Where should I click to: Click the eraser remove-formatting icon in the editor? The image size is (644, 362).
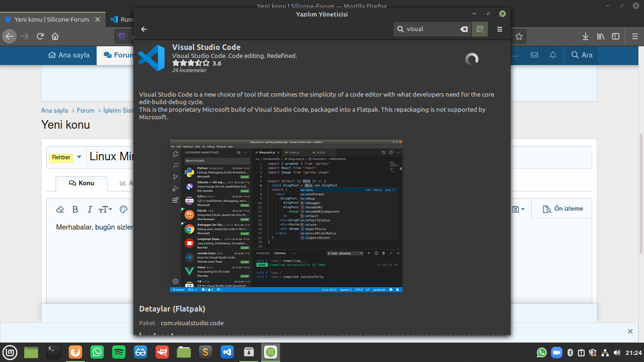(x=60, y=209)
